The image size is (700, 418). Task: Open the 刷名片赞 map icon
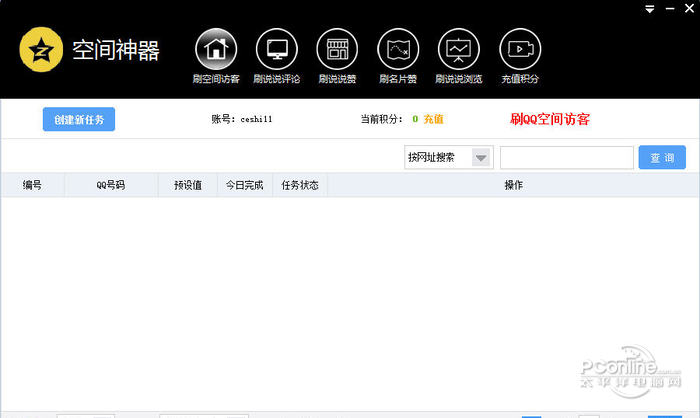398,49
